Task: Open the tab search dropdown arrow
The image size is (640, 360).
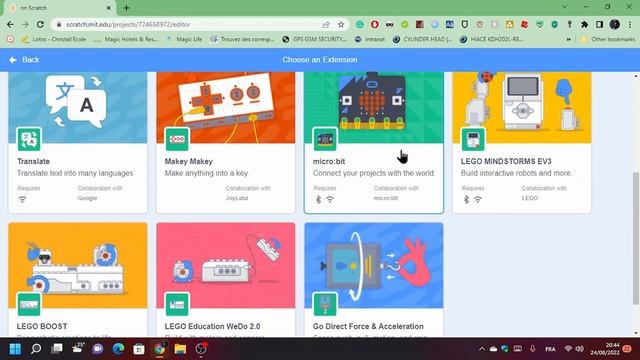Action: 564,7
